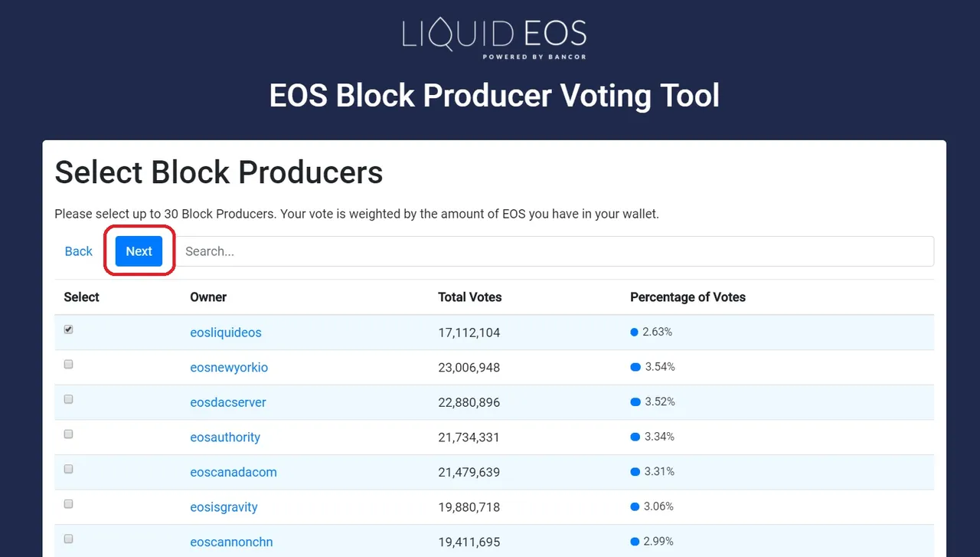
Task: Uncheck the eosliquideos checkbox
Action: pos(68,329)
